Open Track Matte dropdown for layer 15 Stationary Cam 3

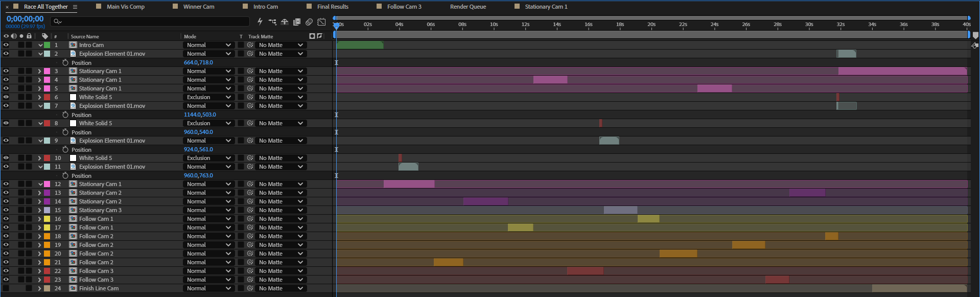point(281,210)
